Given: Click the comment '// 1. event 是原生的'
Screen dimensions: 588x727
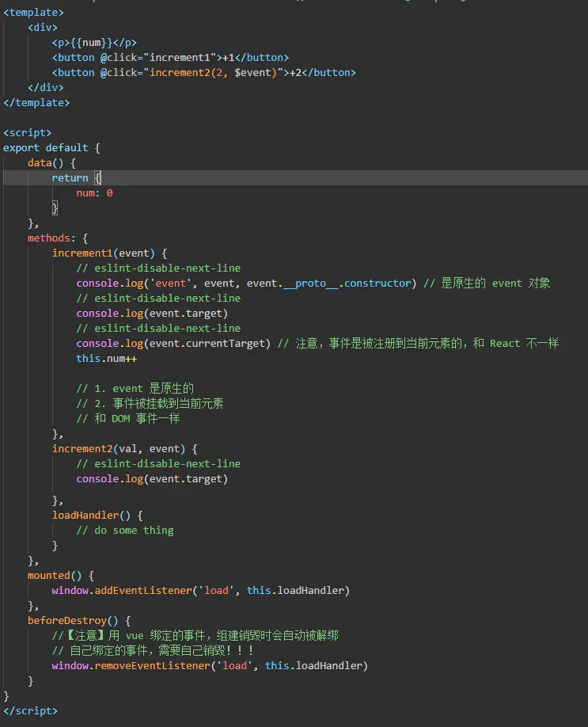Looking at the screenshot, I should click(x=135, y=389).
